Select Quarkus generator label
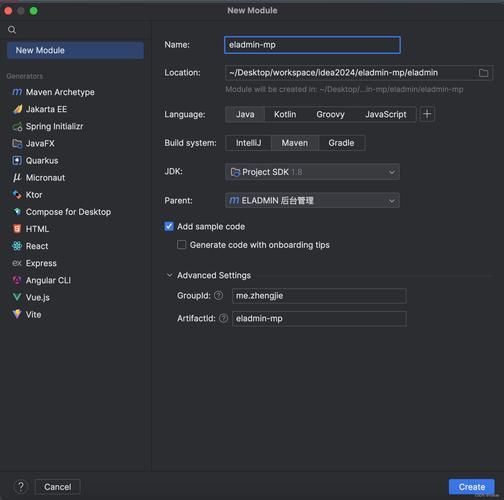This screenshot has height=500, width=504. 42,161
